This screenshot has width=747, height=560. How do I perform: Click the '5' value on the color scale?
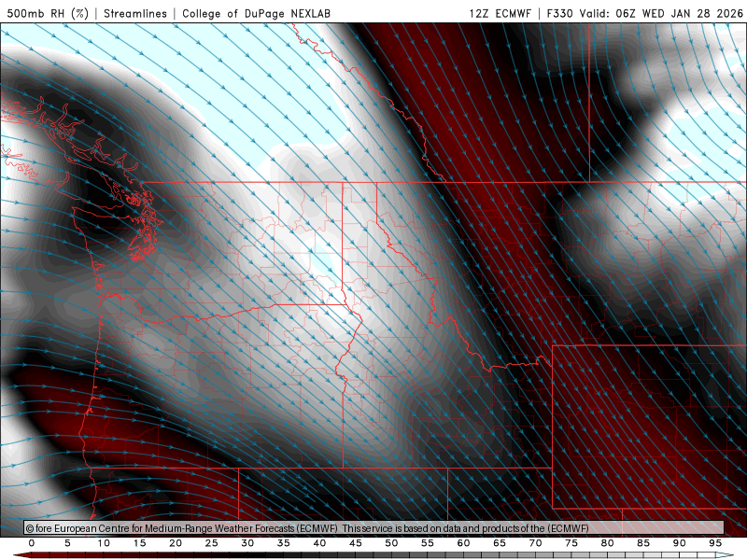pyautogui.click(x=67, y=543)
